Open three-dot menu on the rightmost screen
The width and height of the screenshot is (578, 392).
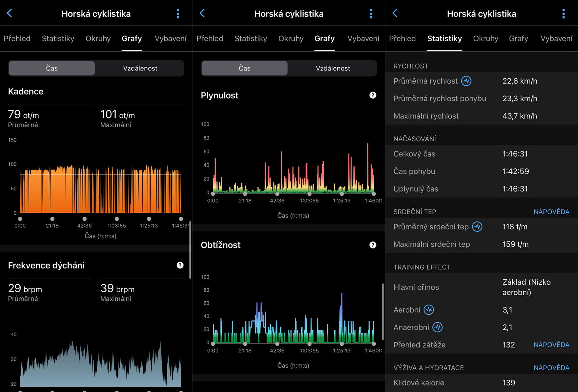pyautogui.click(x=563, y=14)
